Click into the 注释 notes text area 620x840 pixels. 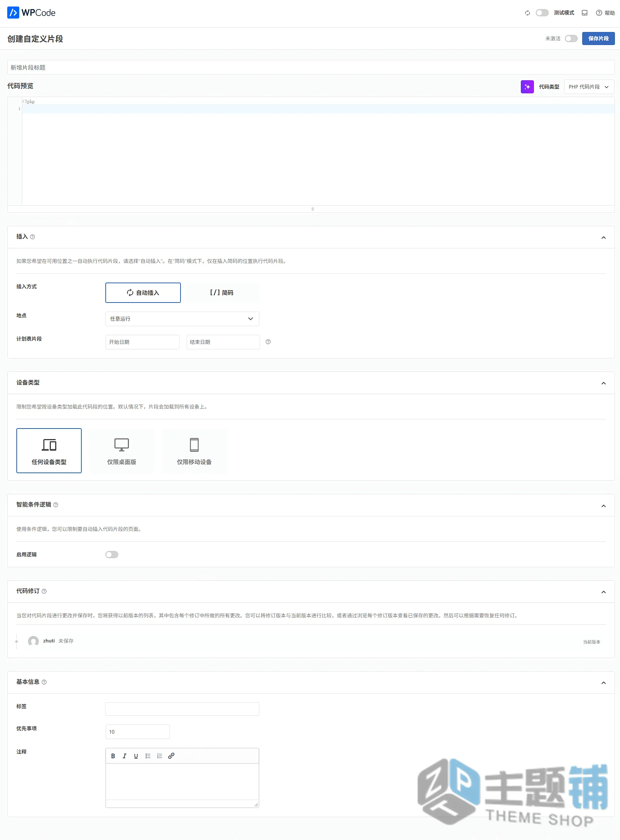[x=182, y=782]
